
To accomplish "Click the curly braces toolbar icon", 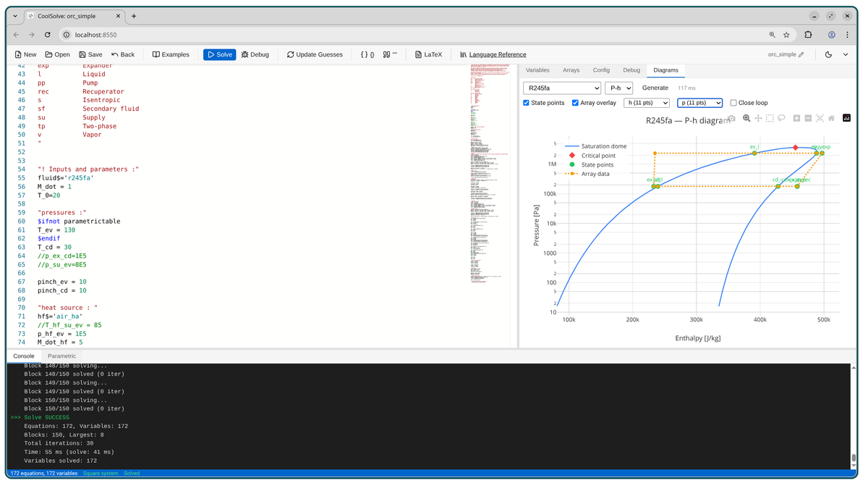I will (367, 54).
